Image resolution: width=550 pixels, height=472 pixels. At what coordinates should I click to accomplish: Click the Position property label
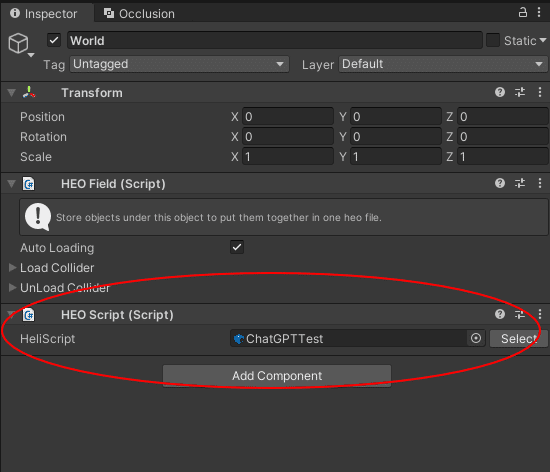coord(42,117)
